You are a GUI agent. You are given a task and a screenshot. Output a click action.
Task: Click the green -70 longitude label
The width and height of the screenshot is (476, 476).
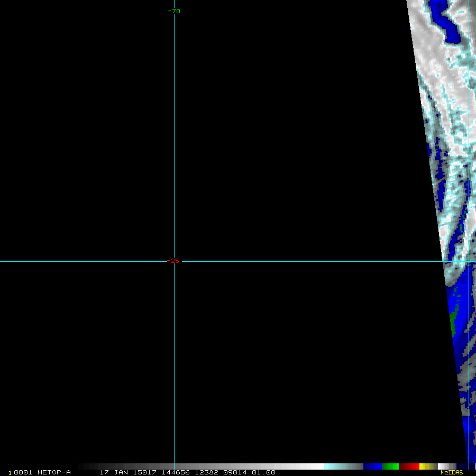pos(174,11)
